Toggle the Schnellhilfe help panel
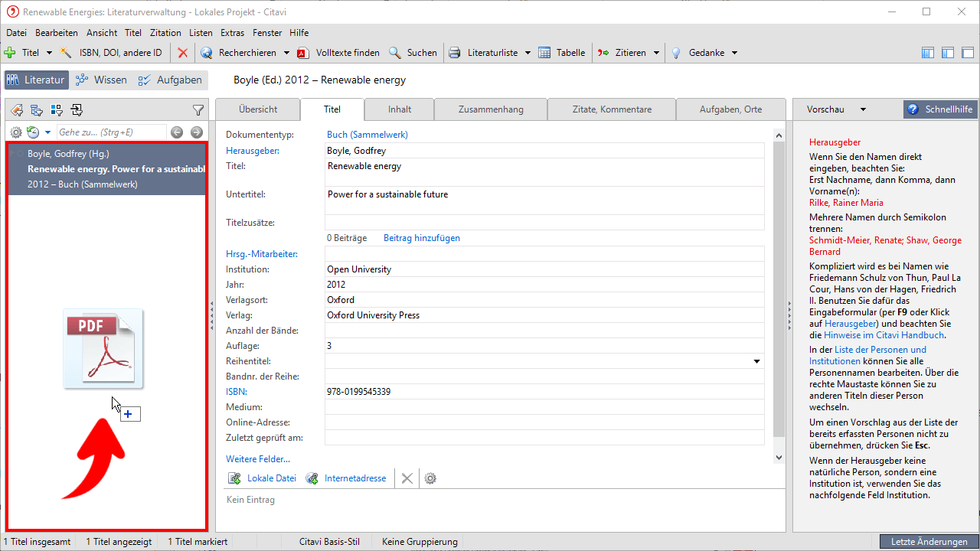 [x=940, y=109]
